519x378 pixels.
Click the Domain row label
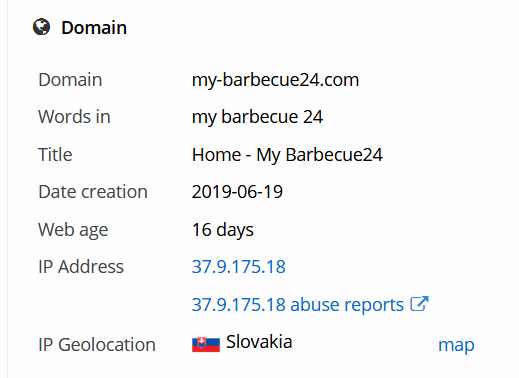[70, 80]
